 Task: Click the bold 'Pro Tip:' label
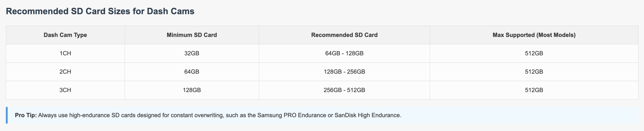[x=26, y=115]
